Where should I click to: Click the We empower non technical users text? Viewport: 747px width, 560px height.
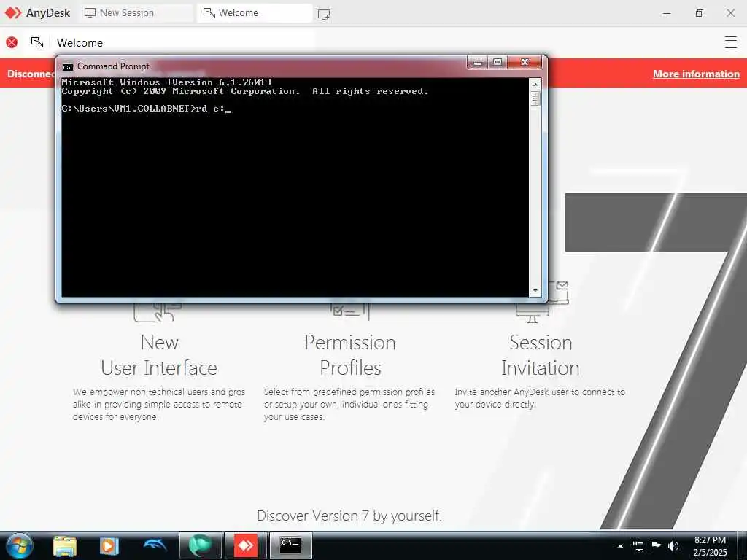158,404
